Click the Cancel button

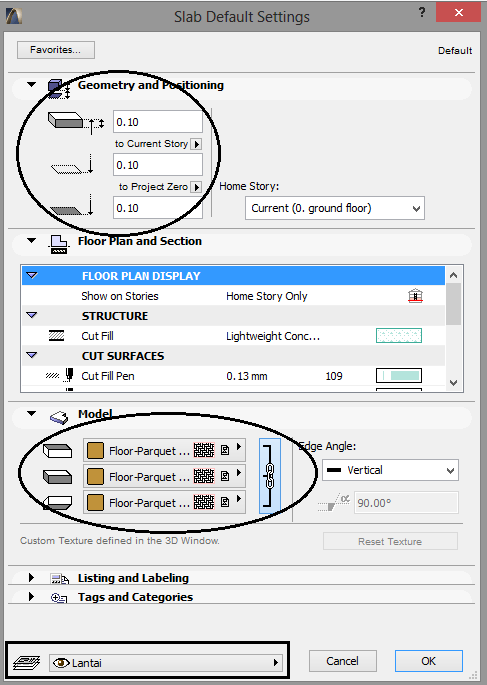343,661
